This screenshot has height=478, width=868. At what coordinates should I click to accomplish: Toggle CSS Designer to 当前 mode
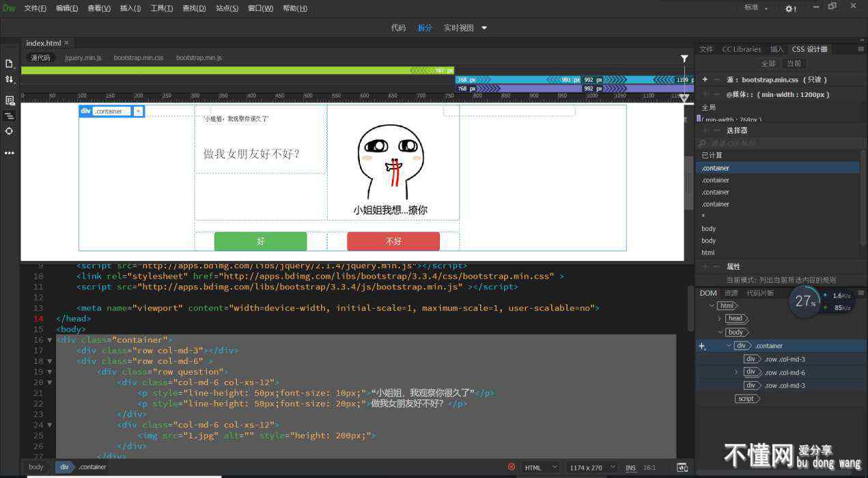coord(794,64)
